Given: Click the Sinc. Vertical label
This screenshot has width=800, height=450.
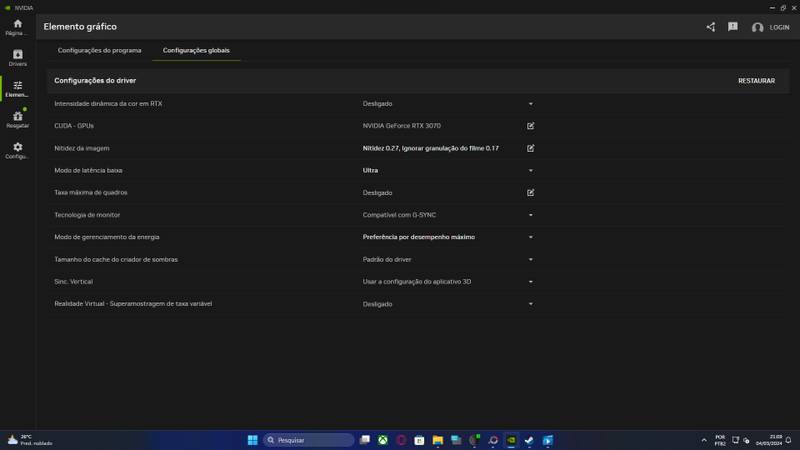Looking at the screenshot, I should point(73,282).
